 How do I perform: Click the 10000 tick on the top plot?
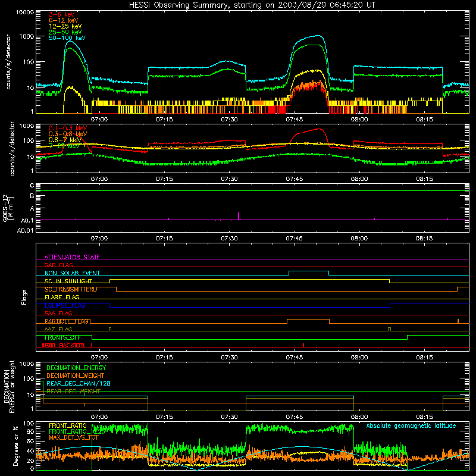(25, 12)
